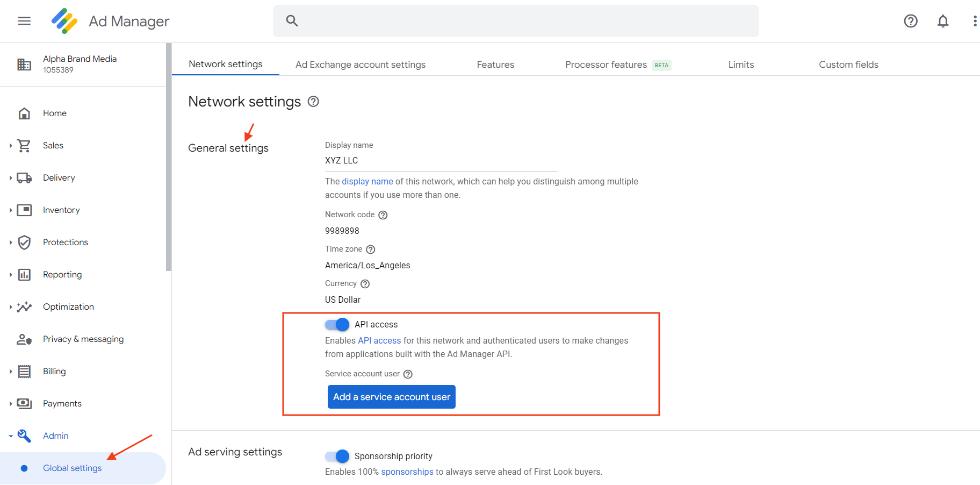Open Global settings in sidebar
This screenshot has width=980, height=485.
click(x=83, y=468)
